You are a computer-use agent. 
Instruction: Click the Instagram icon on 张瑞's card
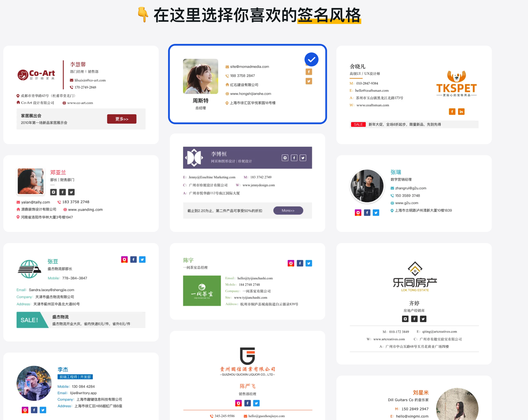point(358,213)
